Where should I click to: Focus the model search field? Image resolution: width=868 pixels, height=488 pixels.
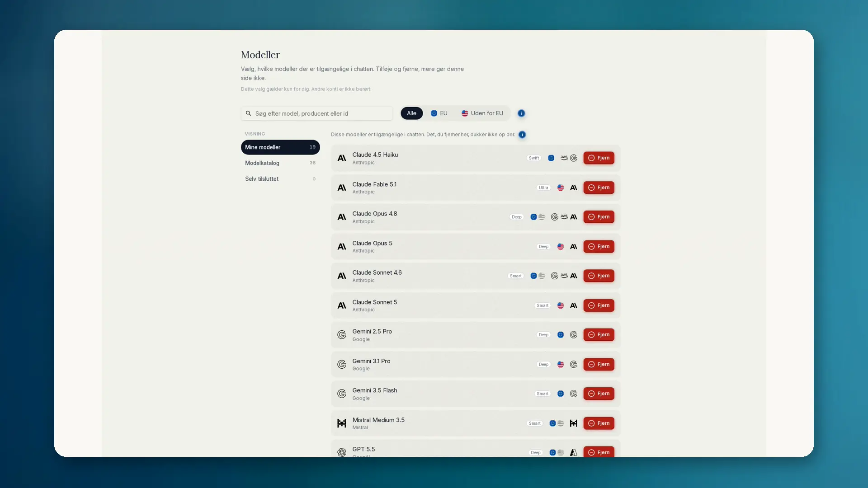[x=317, y=113]
